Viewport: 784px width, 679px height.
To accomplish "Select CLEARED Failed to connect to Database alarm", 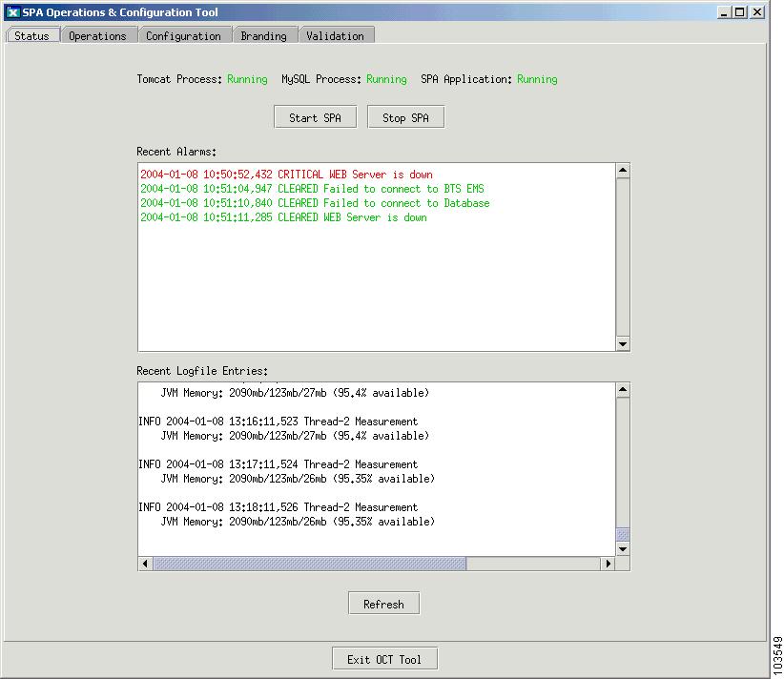I will (x=315, y=203).
